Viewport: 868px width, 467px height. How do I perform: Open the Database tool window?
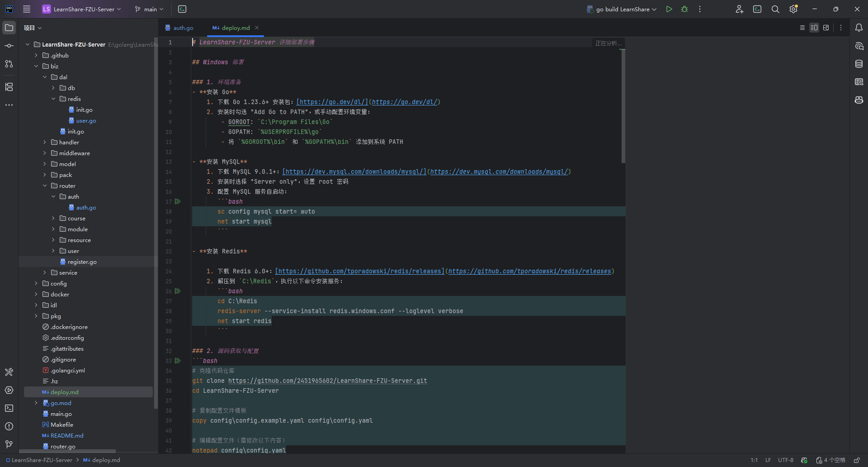[859, 64]
